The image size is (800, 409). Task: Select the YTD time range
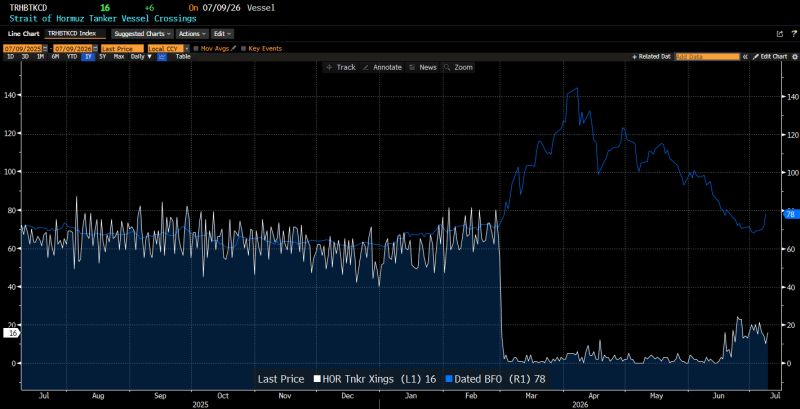72,57
